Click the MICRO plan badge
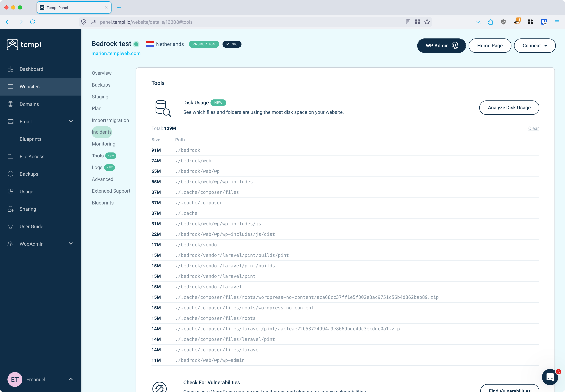 coord(232,44)
